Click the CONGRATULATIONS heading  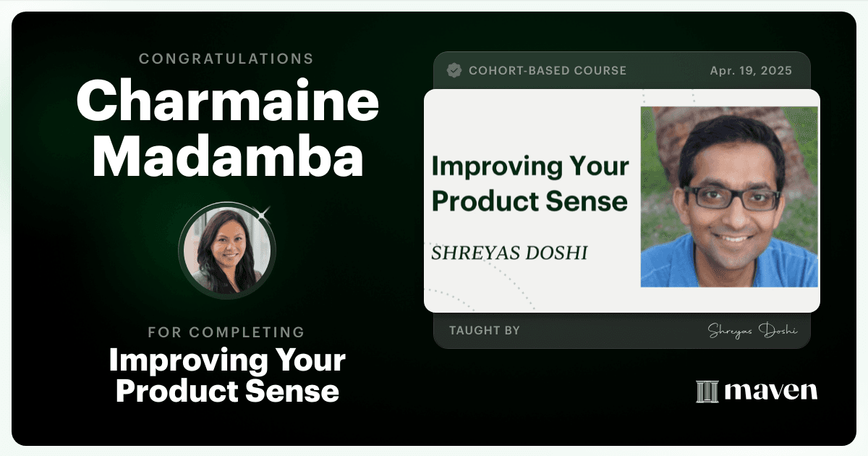226,59
